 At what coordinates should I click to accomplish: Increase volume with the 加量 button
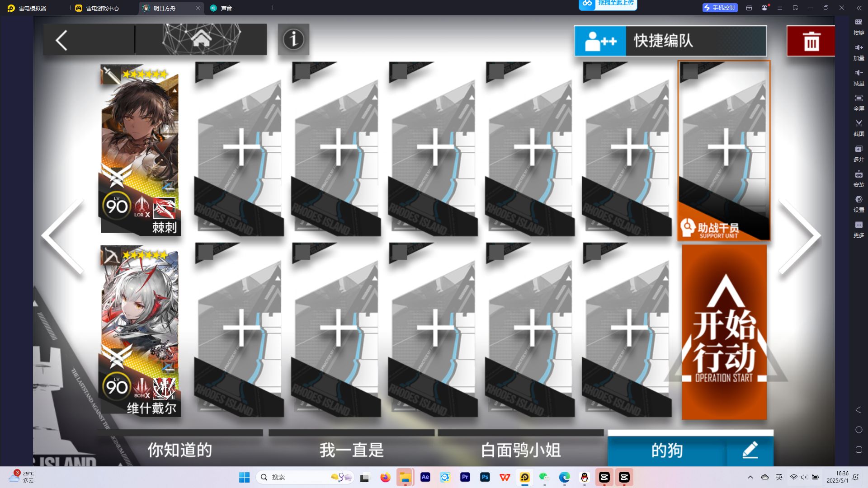point(859,52)
